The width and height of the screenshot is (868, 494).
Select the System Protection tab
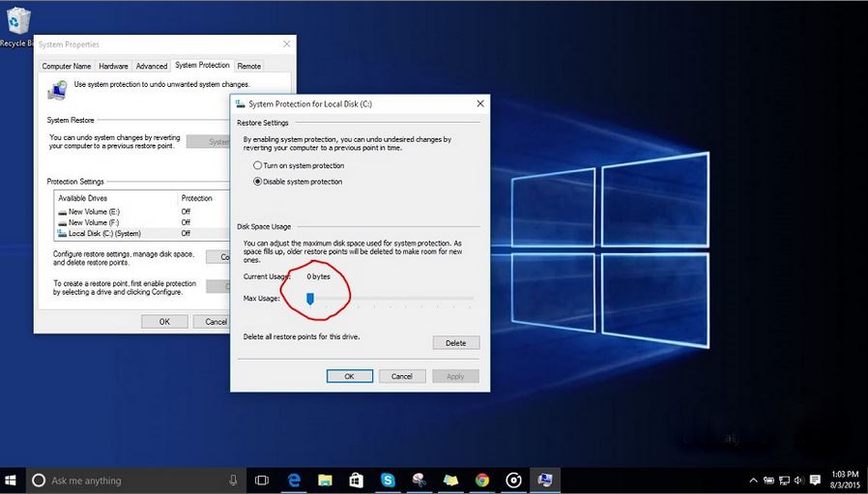(x=202, y=66)
